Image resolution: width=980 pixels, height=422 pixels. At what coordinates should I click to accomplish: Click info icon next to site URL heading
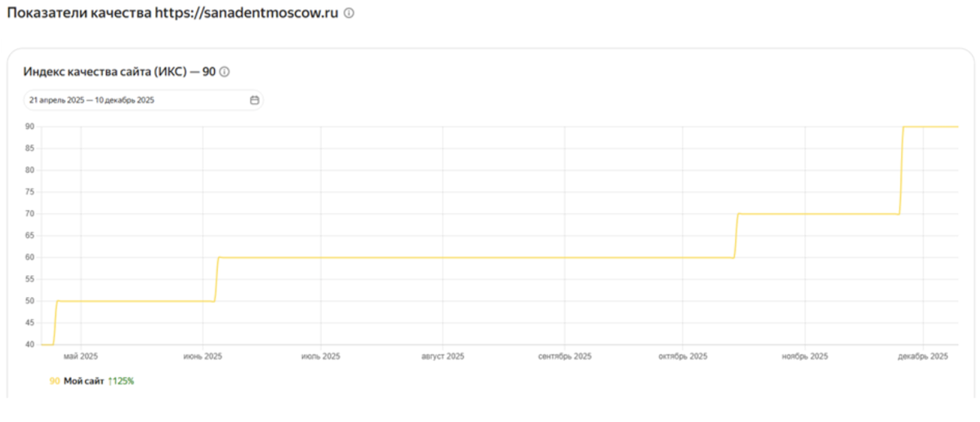[349, 14]
